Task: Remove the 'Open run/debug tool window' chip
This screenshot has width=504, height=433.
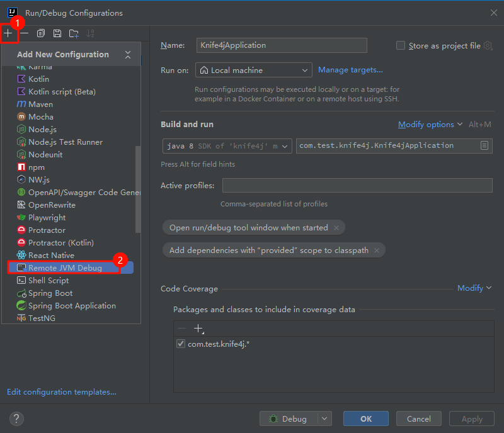Action: [x=336, y=228]
